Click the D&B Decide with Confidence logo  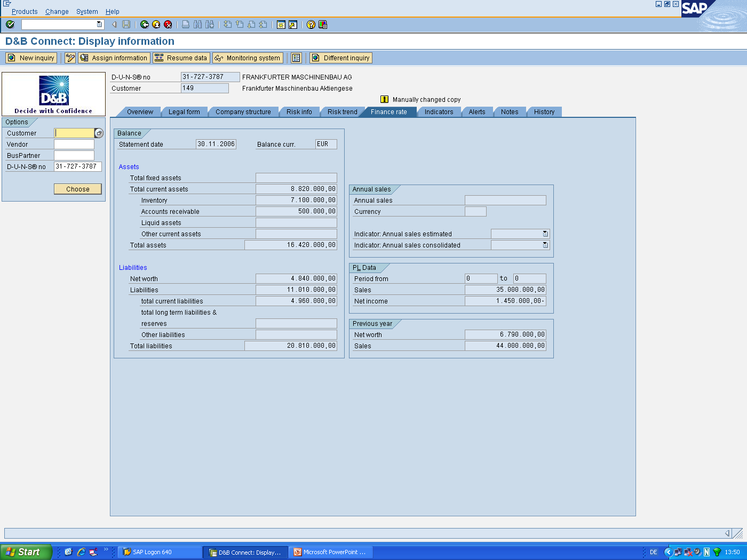(53, 94)
